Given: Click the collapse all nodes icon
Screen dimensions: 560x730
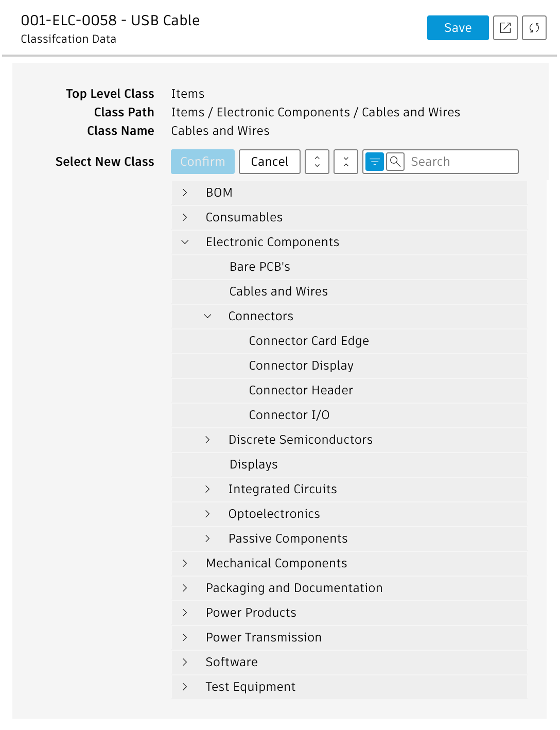Looking at the screenshot, I should pos(346,162).
